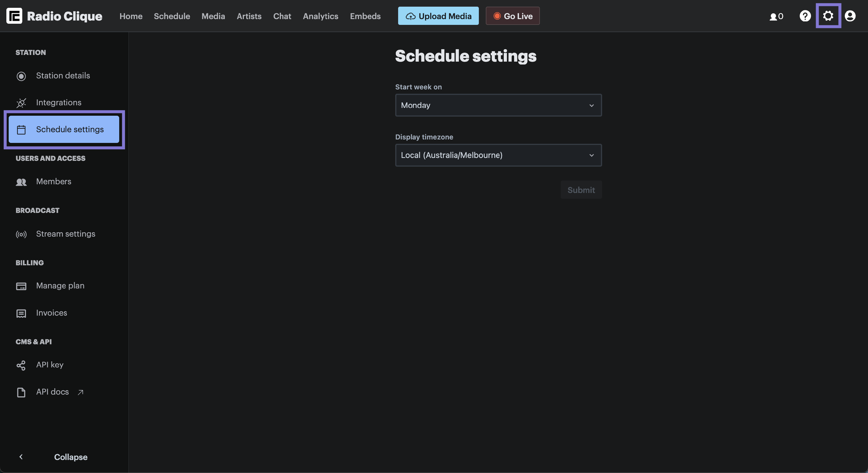The image size is (868, 473).
Task: Click the CMS & API section header
Action: (34, 342)
